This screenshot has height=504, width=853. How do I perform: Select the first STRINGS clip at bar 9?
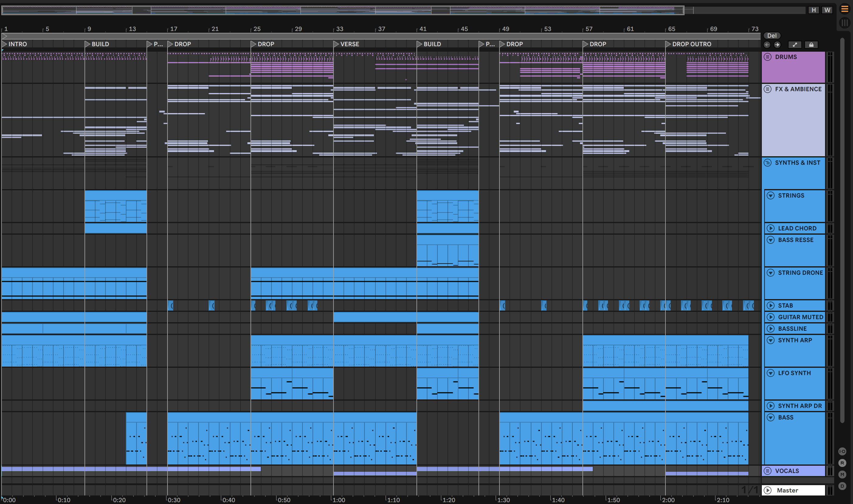click(116, 206)
